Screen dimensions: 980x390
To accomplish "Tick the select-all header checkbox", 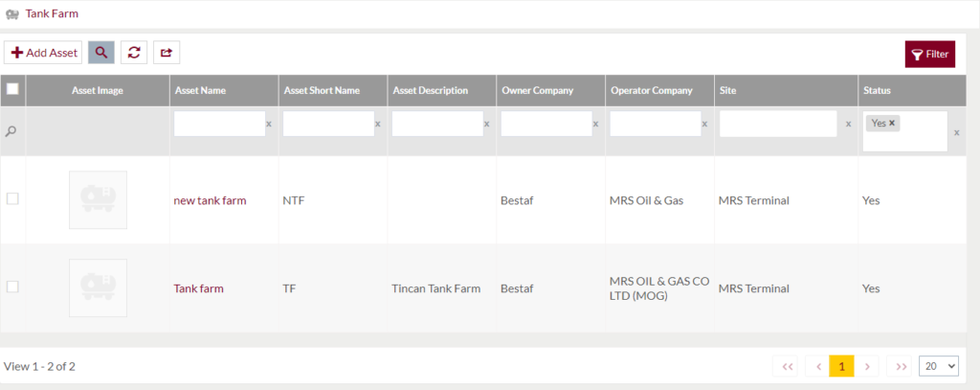I will coord(12,89).
